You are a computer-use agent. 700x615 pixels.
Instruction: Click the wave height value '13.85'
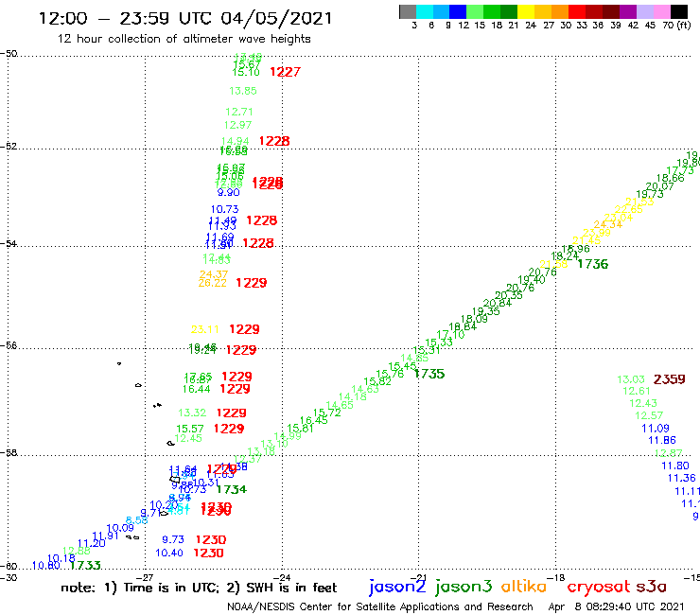pos(243,91)
